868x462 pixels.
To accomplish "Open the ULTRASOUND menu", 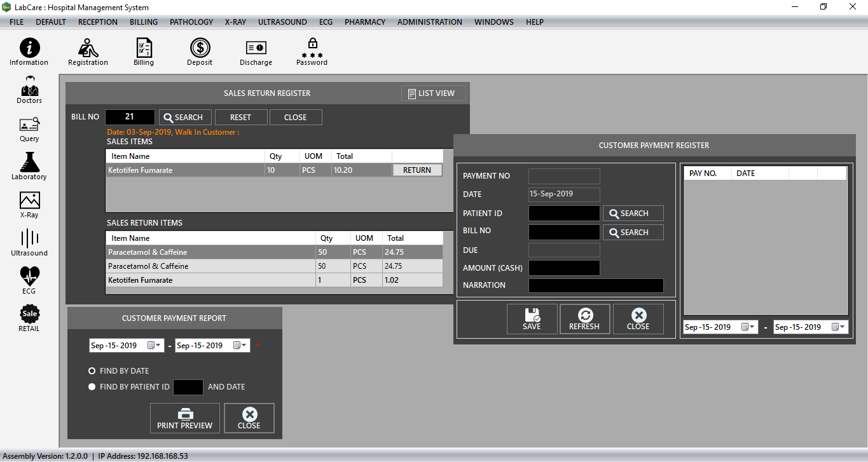I will [282, 22].
